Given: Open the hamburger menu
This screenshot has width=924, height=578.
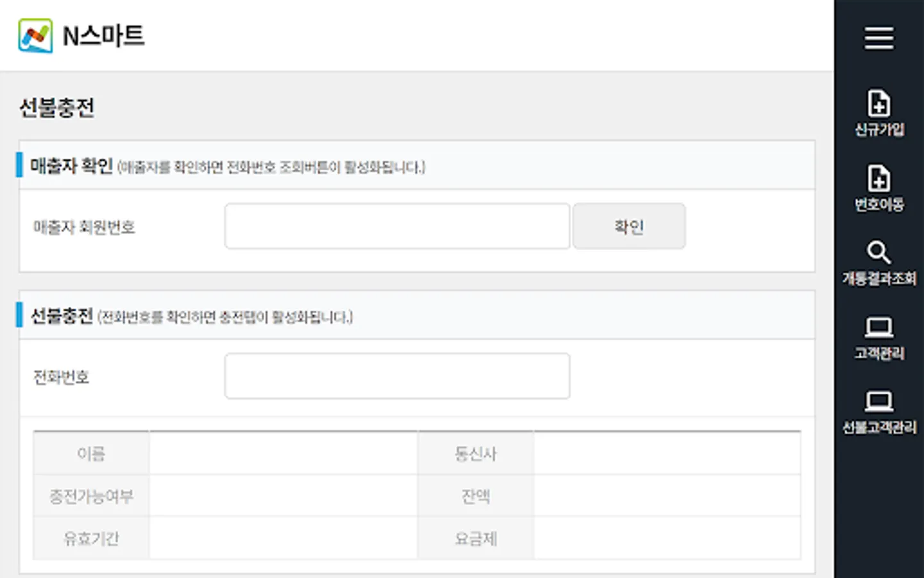Looking at the screenshot, I should [x=878, y=39].
